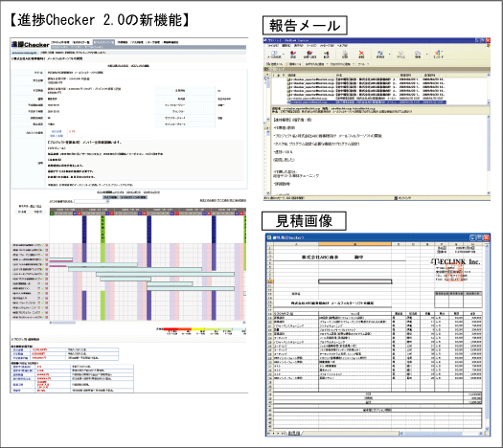Click the TECLINK Inc. logo in Excel sheet
Screen dimensions: 503x448
[x=456, y=262]
